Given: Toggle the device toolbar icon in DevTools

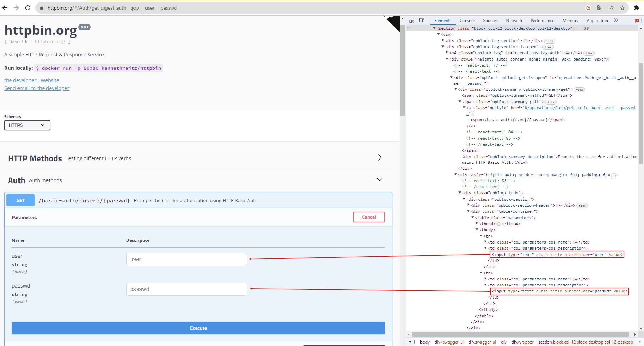Looking at the screenshot, I should pyautogui.click(x=422, y=21).
